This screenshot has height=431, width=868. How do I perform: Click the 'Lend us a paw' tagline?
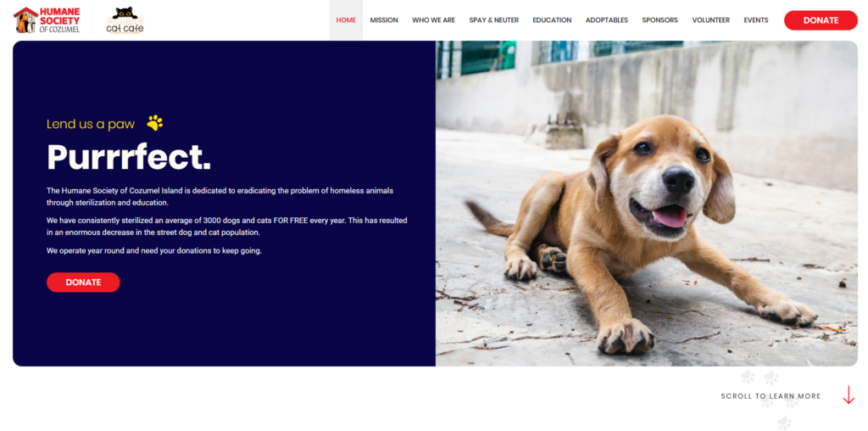click(x=91, y=124)
